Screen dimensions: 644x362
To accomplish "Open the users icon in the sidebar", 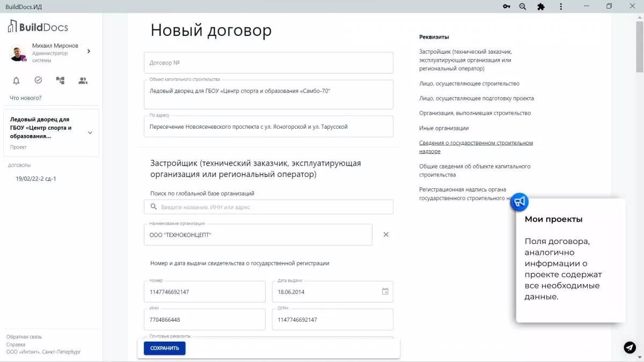I will click(x=82, y=80).
